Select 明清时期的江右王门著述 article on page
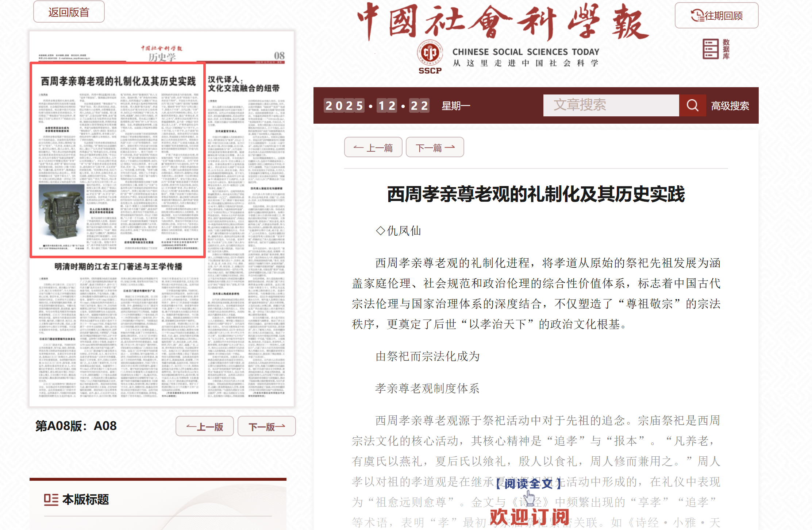The image size is (812, 530). coord(118,267)
